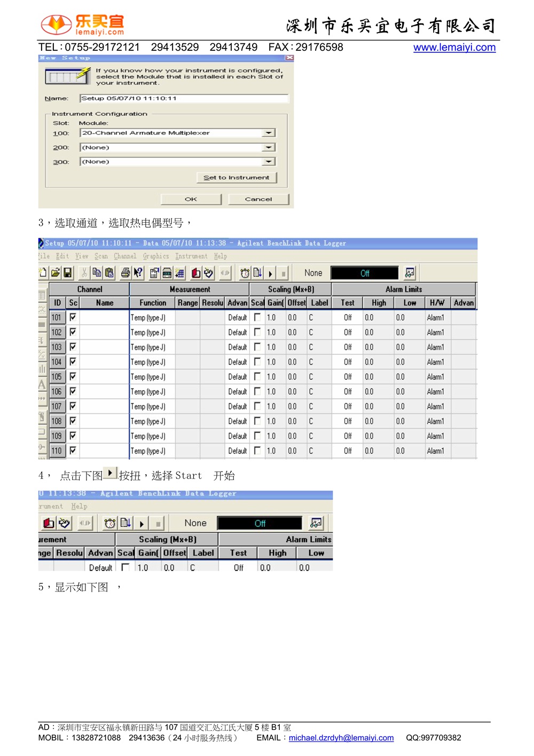Click the Cut scissors toolbar icon

point(84,273)
